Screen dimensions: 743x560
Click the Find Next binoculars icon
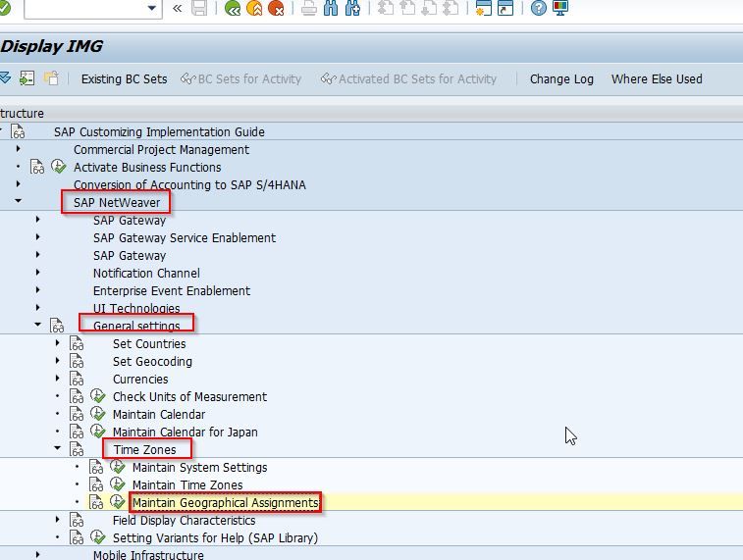352,8
